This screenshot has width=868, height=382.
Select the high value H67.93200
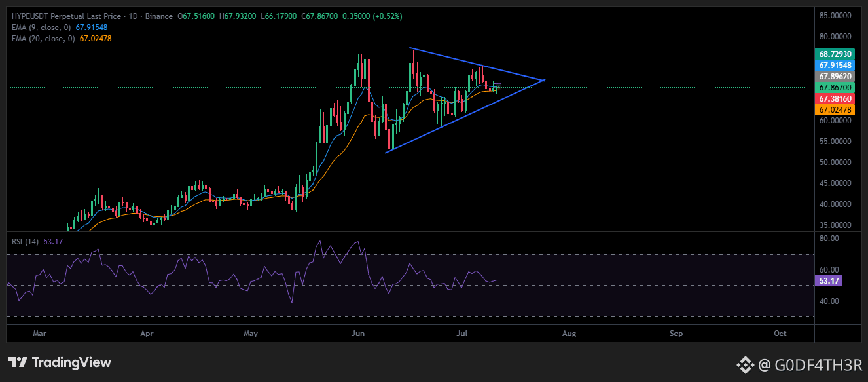tap(236, 16)
